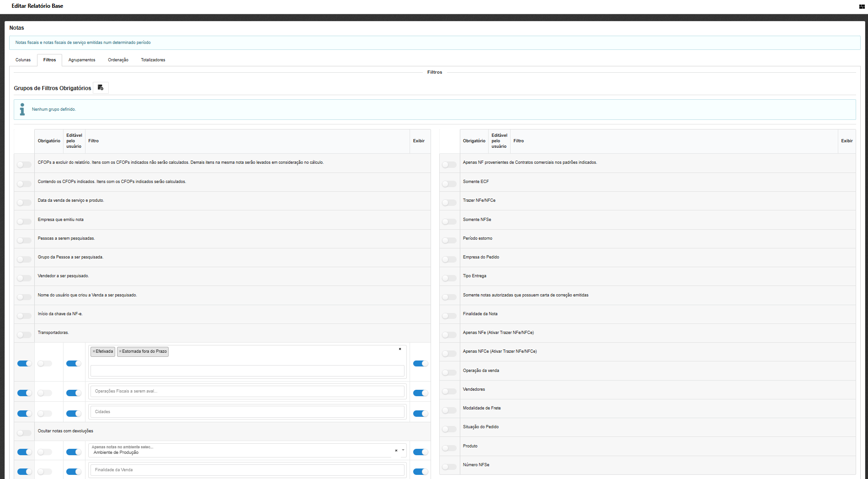Click the info icon beside Nenhum grupo definido
Viewport: 868px width, 479px height.
tap(22, 109)
